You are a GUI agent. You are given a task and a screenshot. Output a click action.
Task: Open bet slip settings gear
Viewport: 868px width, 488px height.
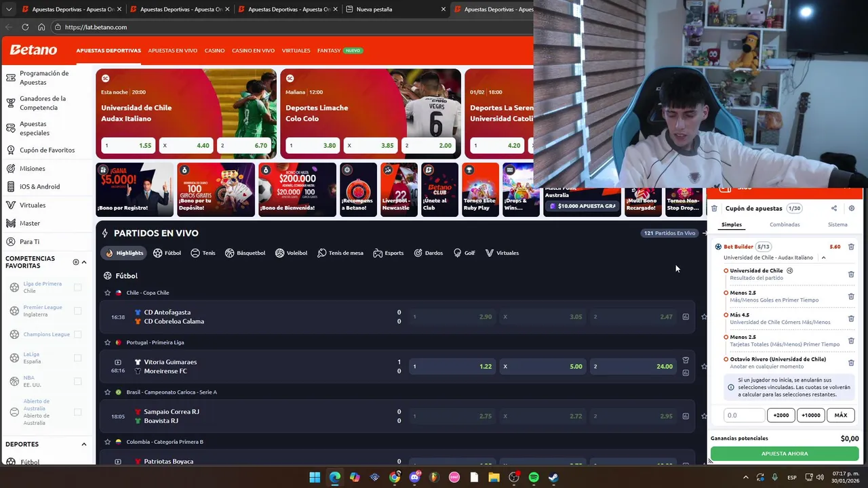pos(852,209)
